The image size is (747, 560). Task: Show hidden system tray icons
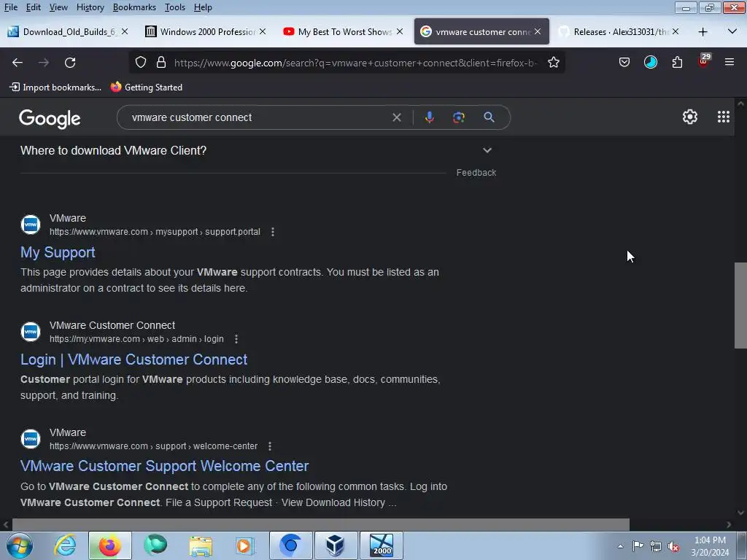click(620, 546)
